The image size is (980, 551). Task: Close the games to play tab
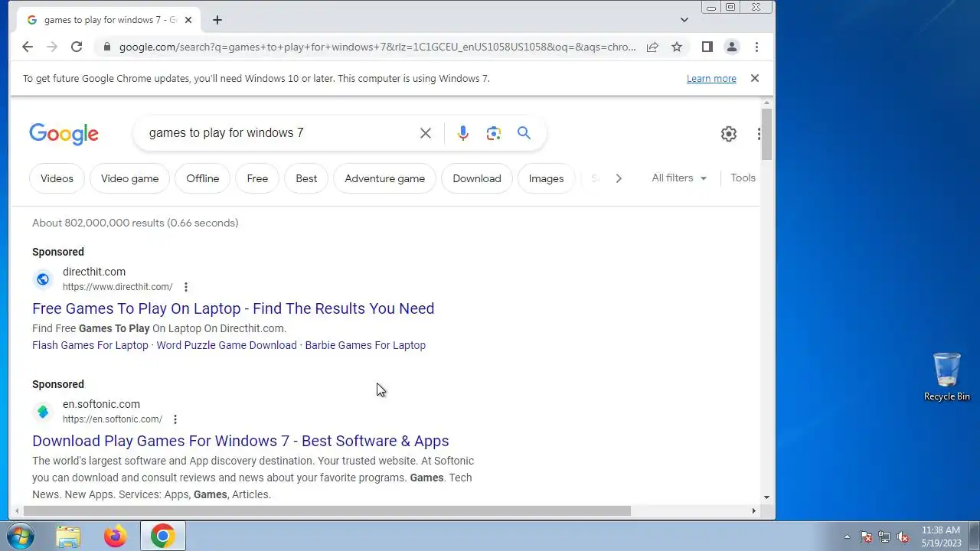point(188,20)
